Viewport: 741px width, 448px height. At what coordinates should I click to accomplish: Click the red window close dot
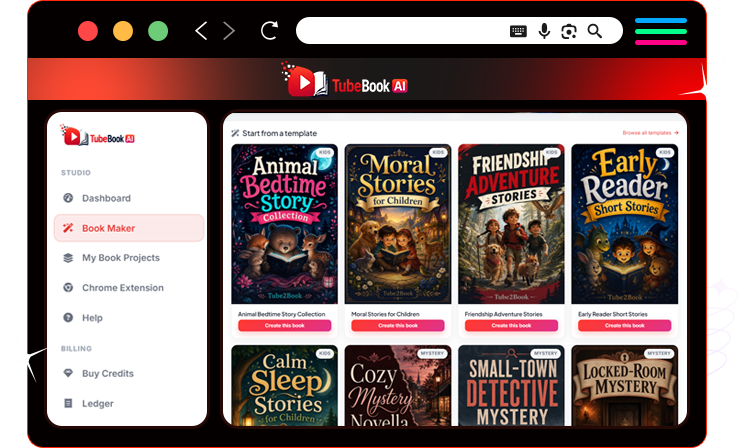(x=88, y=31)
